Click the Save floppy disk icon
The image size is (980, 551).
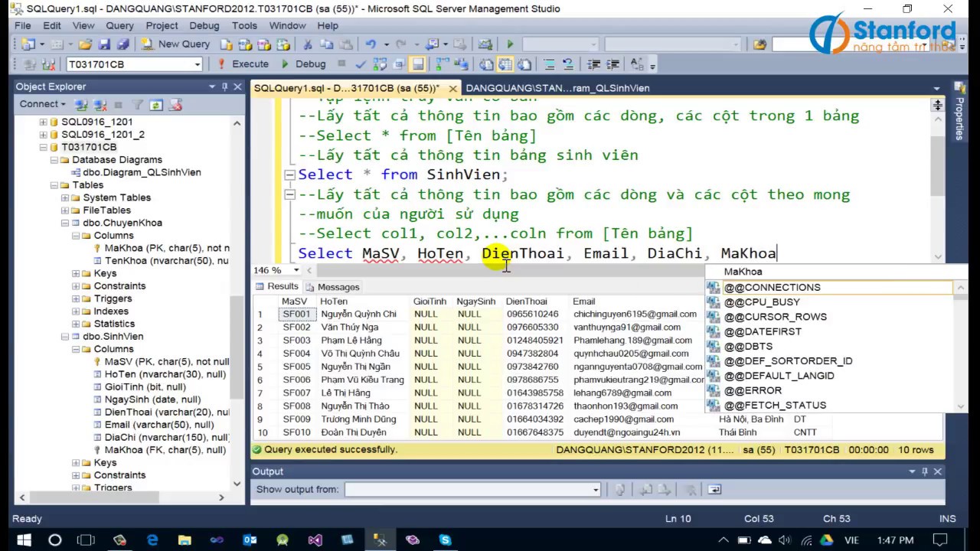point(104,44)
